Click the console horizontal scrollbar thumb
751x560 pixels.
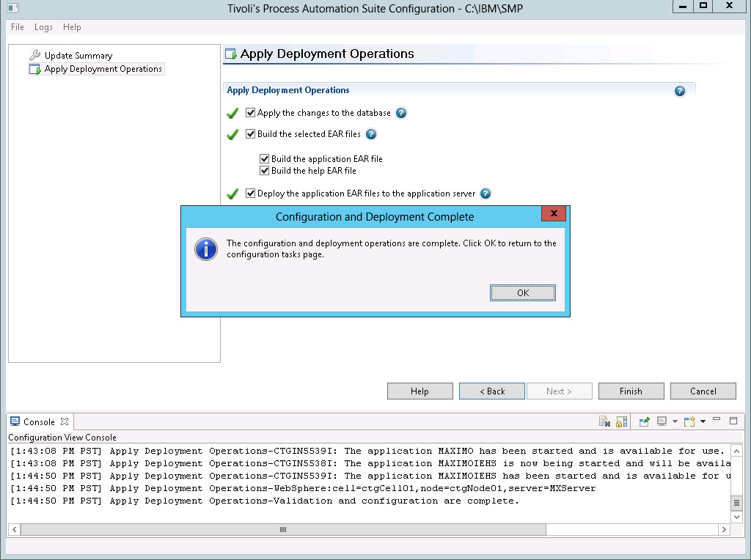(x=283, y=529)
